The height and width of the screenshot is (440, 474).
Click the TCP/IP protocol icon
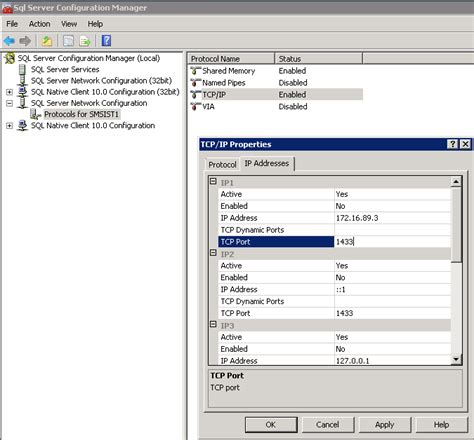[x=196, y=95]
